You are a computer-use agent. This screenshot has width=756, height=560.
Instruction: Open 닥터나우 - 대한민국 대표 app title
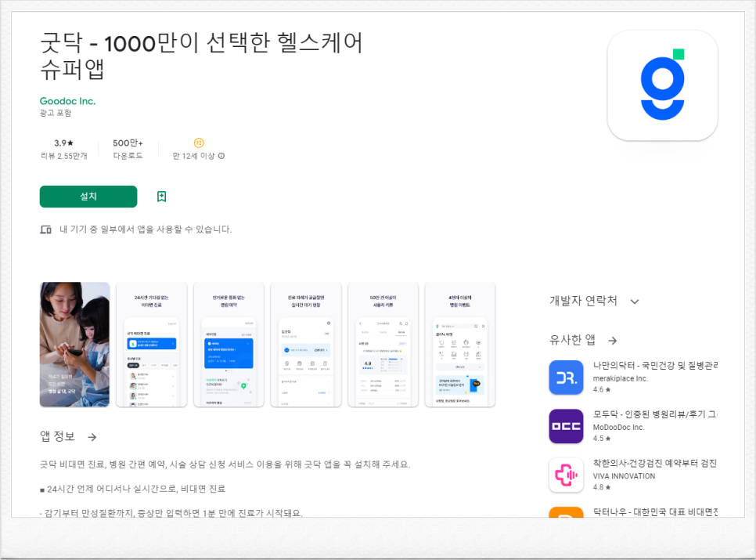tap(655, 511)
